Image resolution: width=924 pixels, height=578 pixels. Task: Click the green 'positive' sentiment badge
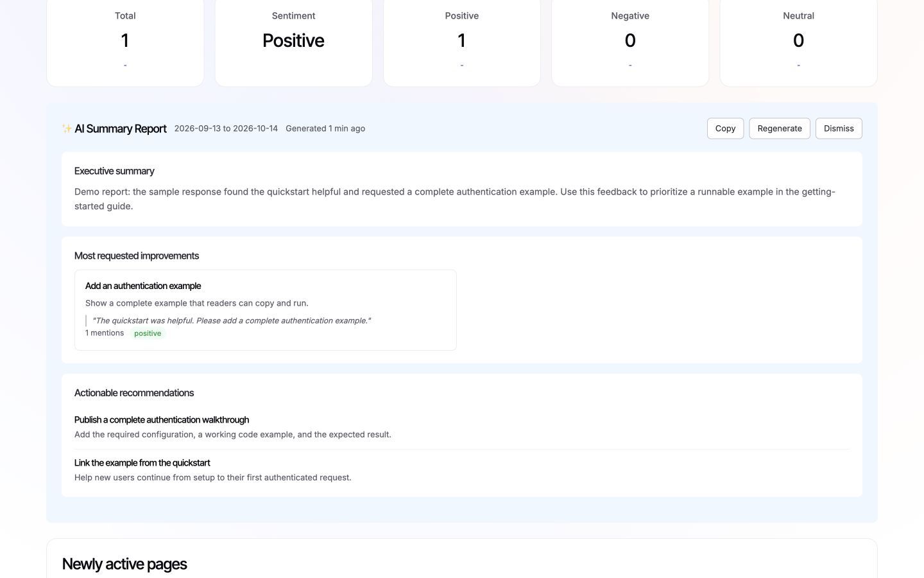[148, 333]
